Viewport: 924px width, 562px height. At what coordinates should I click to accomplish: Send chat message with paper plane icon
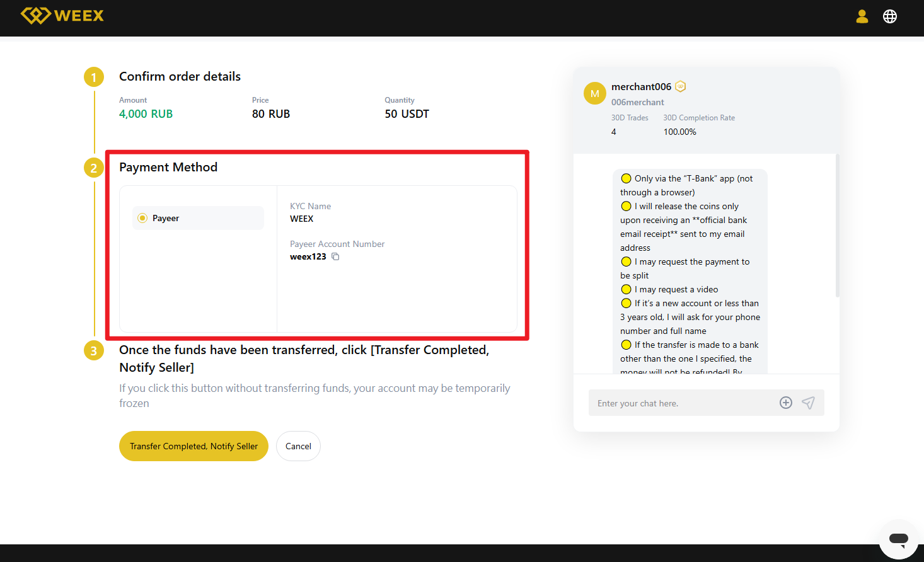(808, 403)
